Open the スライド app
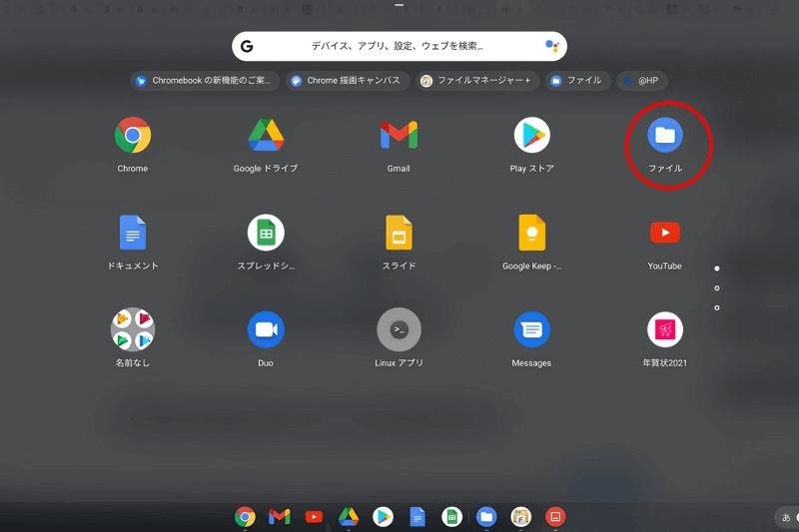This screenshot has width=799, height=532. [x=399, y=233]
